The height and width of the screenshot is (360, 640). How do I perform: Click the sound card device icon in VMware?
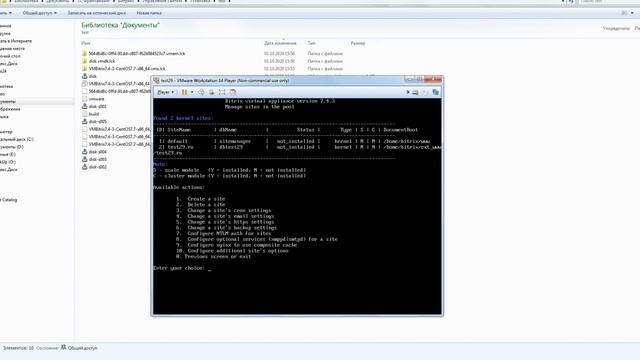click(425, 92)
